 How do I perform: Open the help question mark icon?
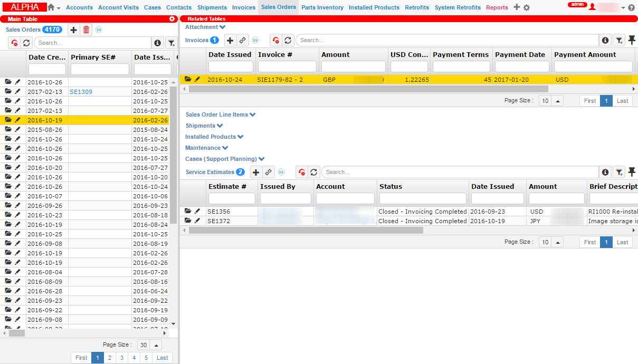[631, 8]
